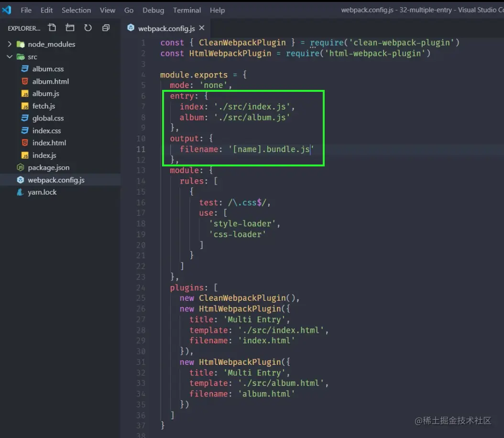Click the webpack icon beside webpack.config.js in Explorer
This screenshot has width=504, height=438.
pyautogui.click(x=20, y=180)
